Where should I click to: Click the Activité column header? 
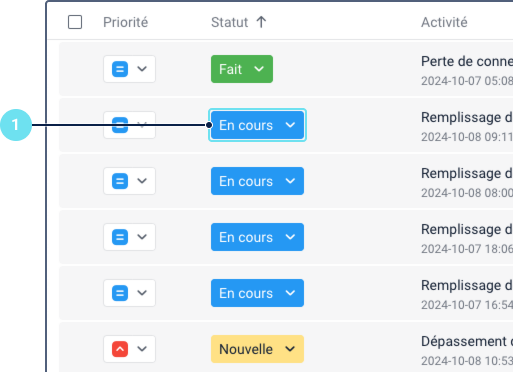[x=444, y=22]
